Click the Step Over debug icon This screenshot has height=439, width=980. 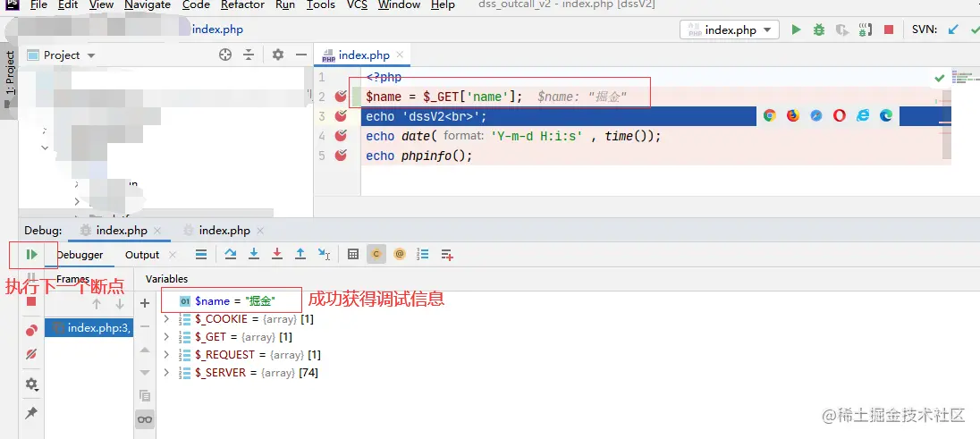[231, 254]
